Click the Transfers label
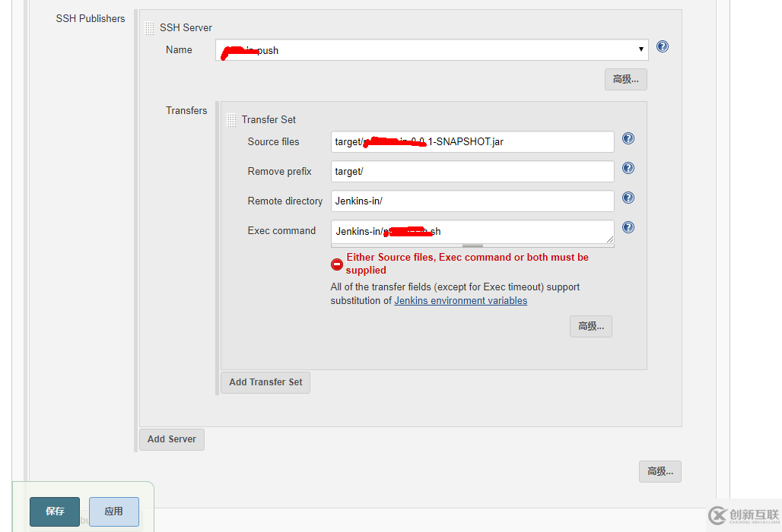Image resolution: width=782 pixels, height=532 pixels. pyautogui.click(x=186, y=111)
